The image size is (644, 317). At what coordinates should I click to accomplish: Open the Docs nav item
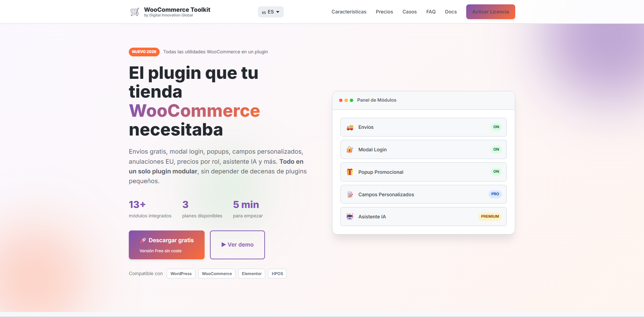[x=451, y=12]
